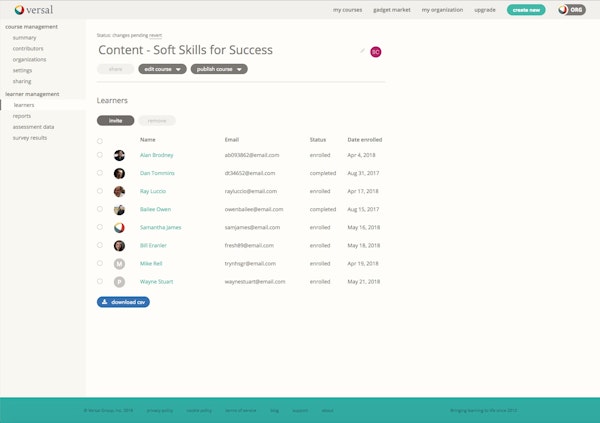Toggle the select-all learners checkbox
The width and height of the screenshot is (600, 423).
(100, 141)
